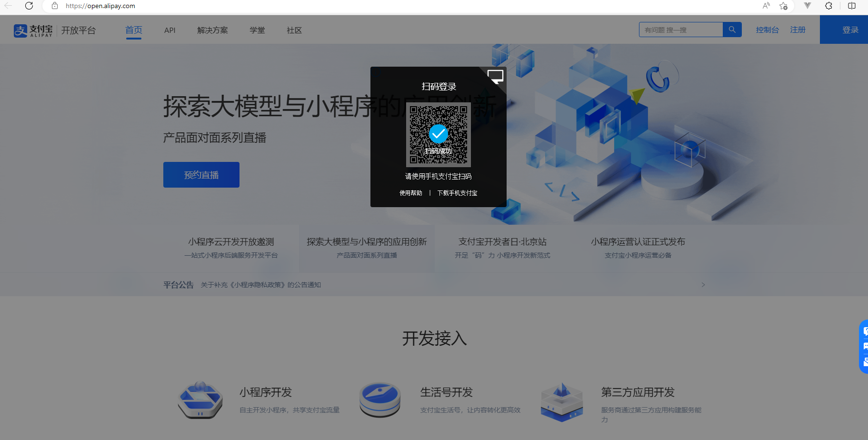Click the Alipay logo
868x440 pixels.
(33, 30)
